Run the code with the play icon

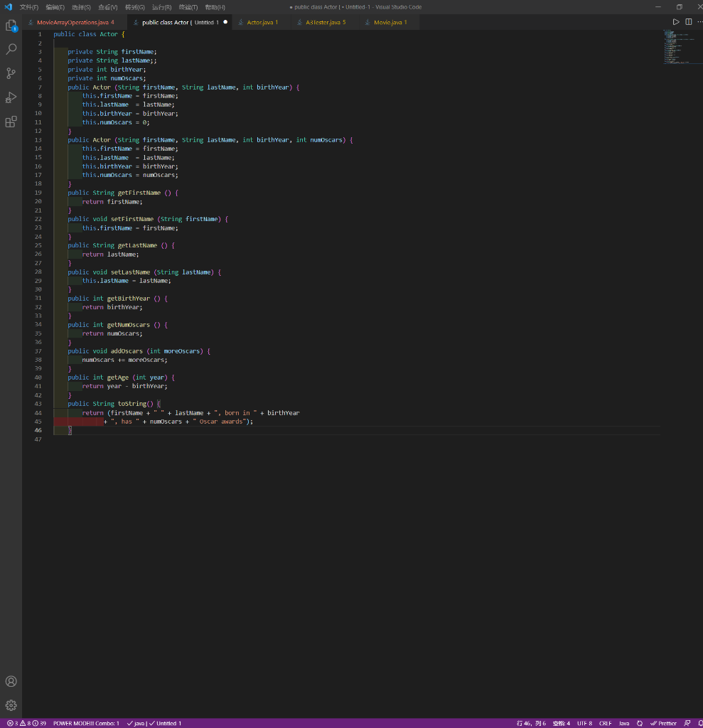pos(676,22)
